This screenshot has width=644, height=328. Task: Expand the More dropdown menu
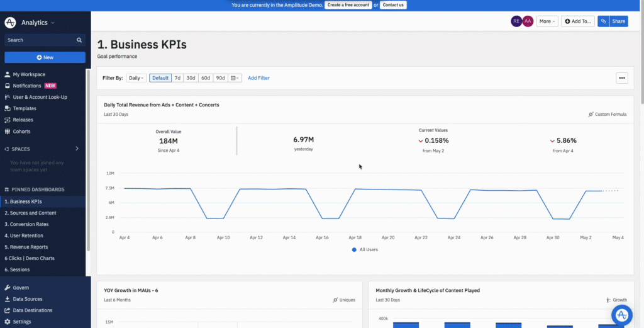pos(547,21)
